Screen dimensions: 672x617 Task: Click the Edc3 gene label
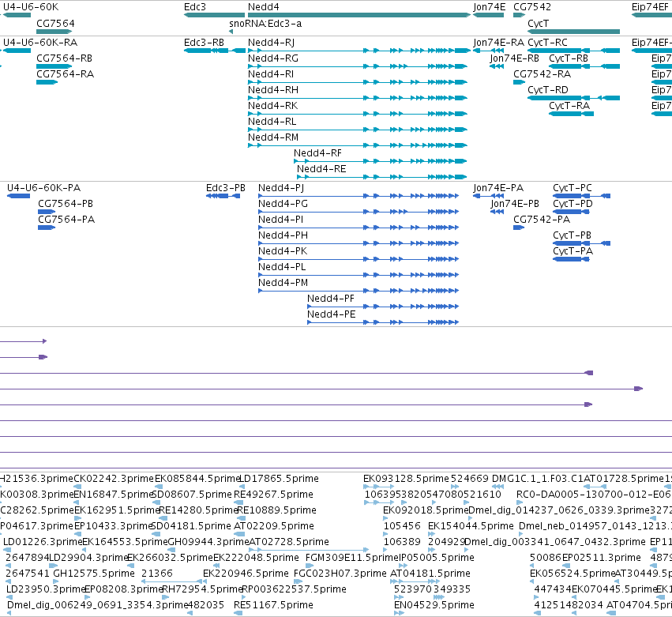[195, 7]
